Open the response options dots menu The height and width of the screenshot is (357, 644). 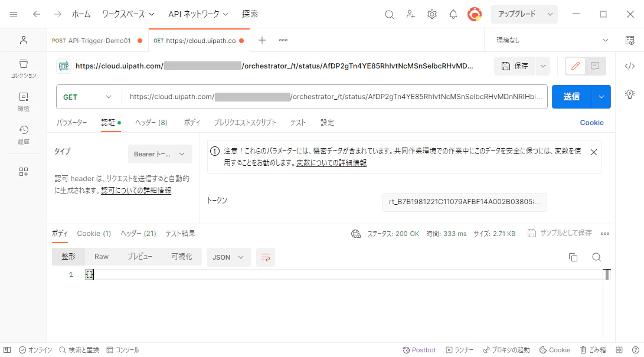(x=604, y=234)
